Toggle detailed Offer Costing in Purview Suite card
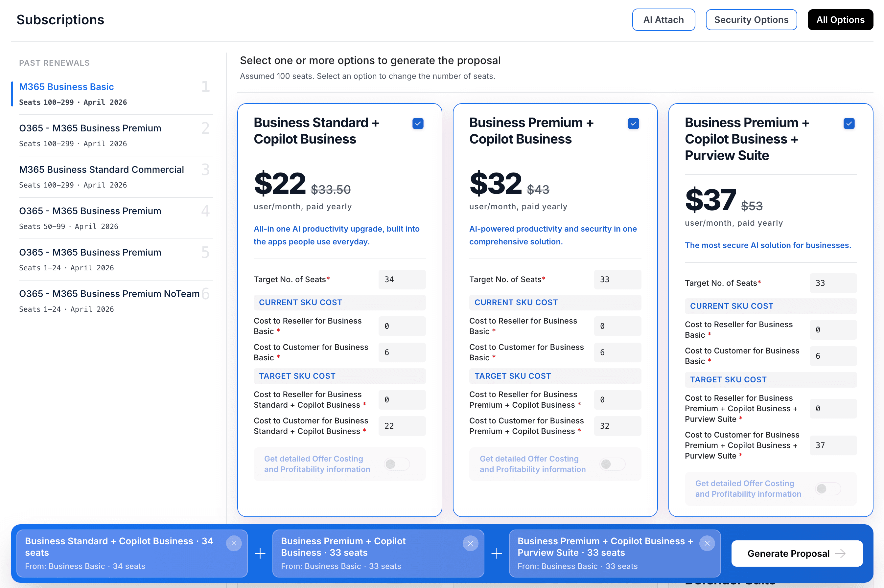The height and width of the screenshot is (588, 884). point(828,488)
